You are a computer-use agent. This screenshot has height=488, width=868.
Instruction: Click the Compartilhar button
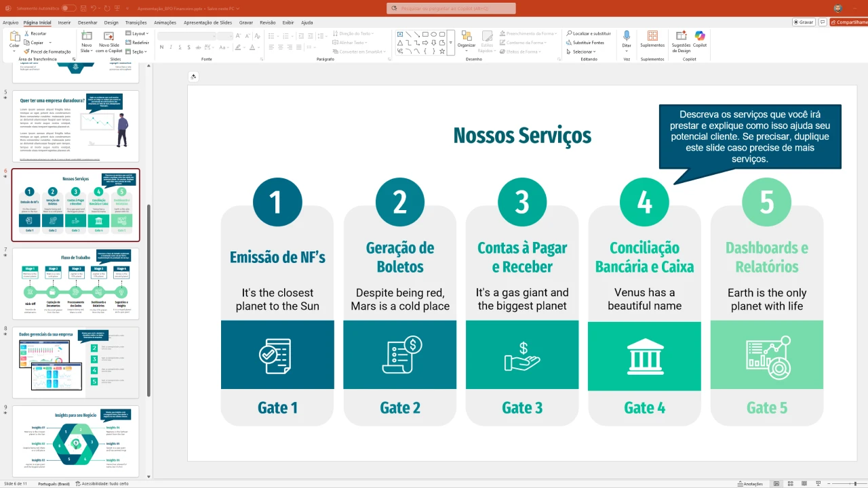coord(849,22)
